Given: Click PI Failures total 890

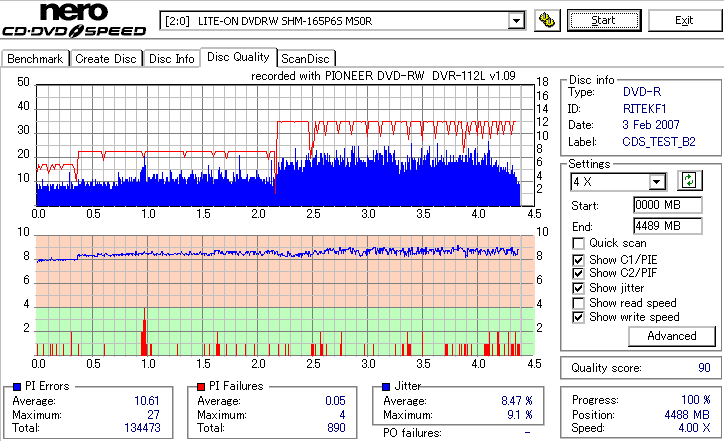Looking at the screenshot, I should tap(336, 428).
